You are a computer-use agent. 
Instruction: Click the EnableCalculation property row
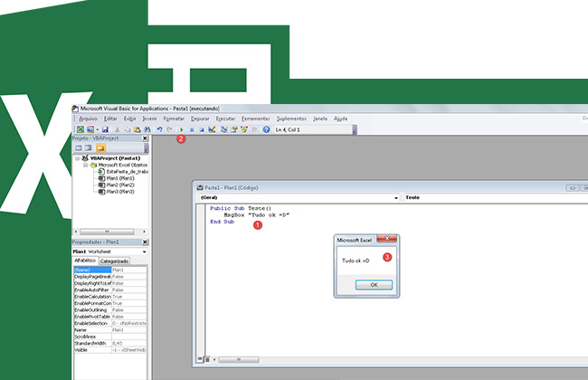(x=109, y=297)
